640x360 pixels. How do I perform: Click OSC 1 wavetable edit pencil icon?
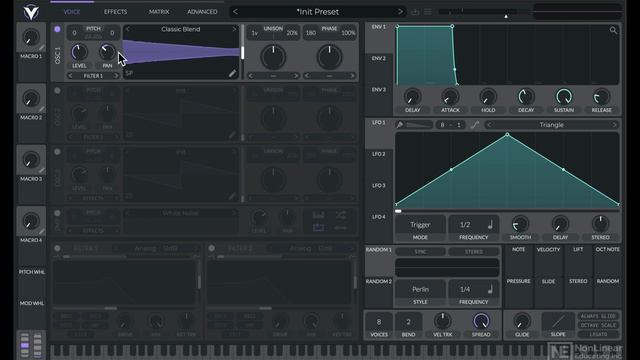(232, 73)
